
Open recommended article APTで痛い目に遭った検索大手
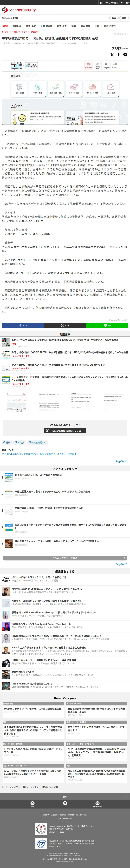[x=48, y=589]
